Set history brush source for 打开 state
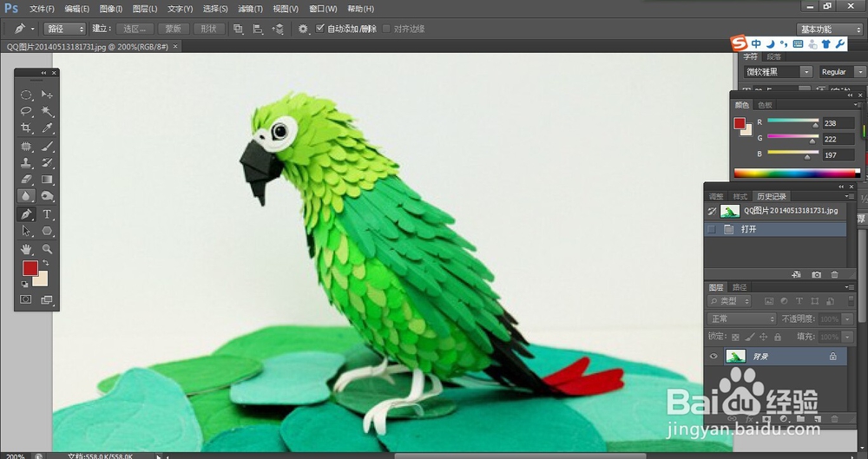Screen dimensions: 868x459 click(x=712, y=229)
